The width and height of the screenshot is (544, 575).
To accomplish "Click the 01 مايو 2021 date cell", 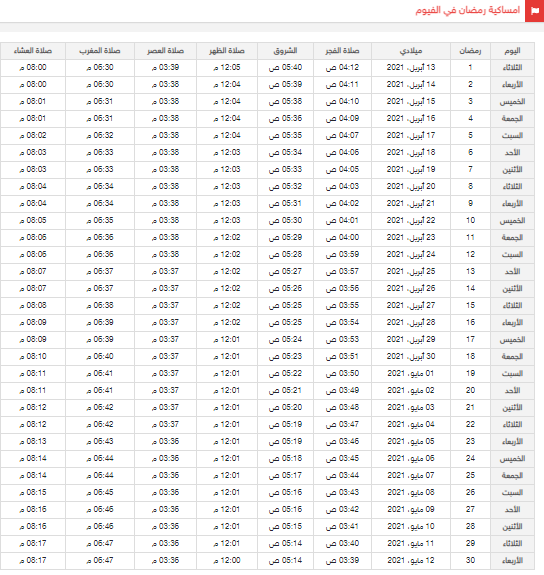I will [411, 373].
